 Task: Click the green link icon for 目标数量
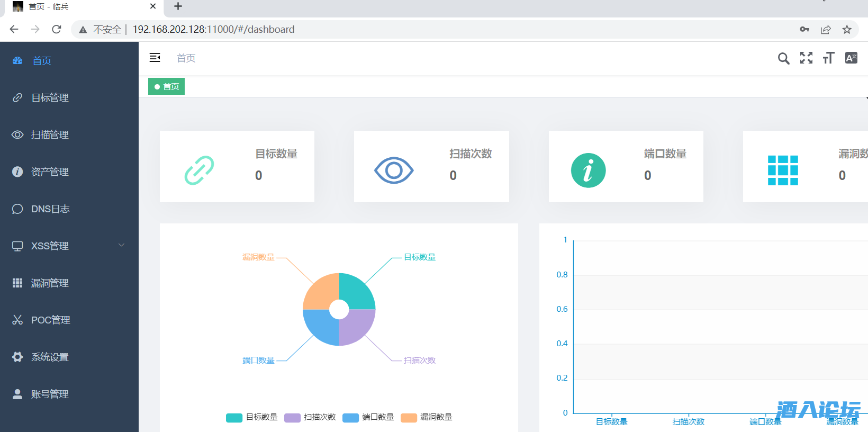[199, 170]
